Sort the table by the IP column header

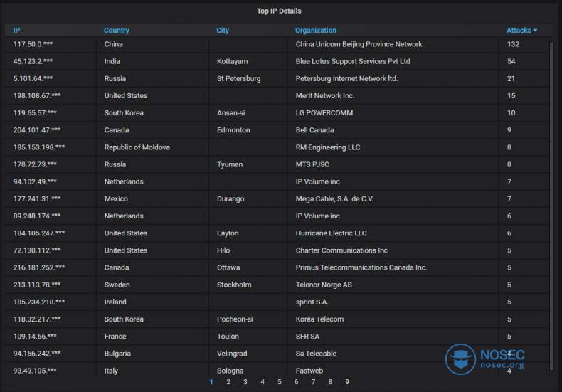[16, 31]
